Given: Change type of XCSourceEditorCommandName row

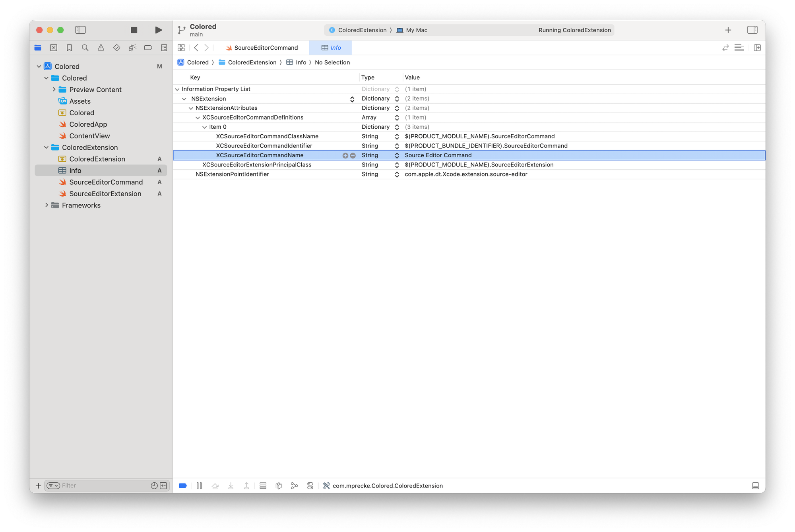Looking at the screenshot, I should click(x=397, y=155).
